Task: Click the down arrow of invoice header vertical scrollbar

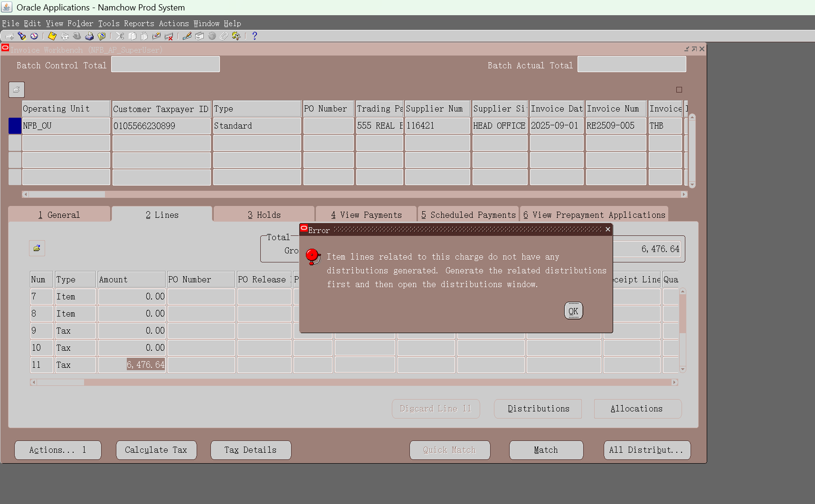Action: click(x=692, y=185)
